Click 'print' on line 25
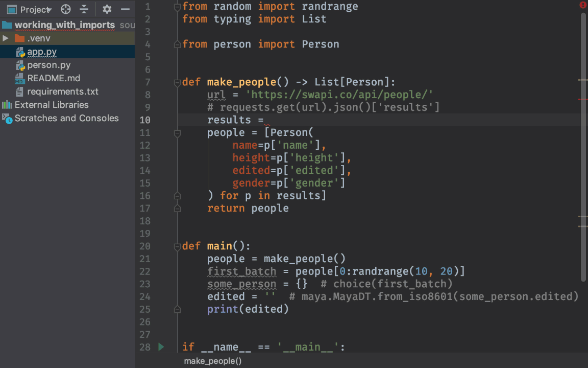Screen dimensions: 588x368 point(223,309)
